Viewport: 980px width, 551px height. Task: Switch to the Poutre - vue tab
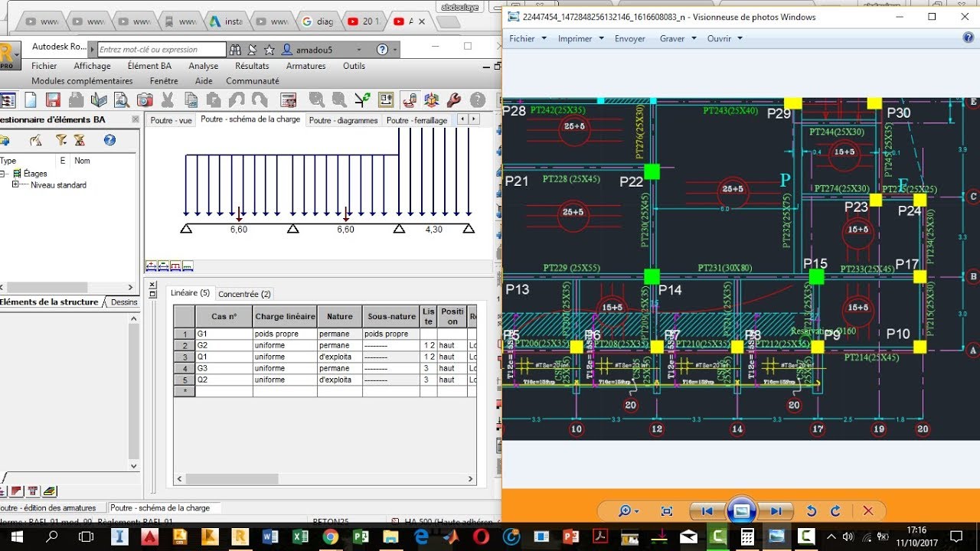click(171, 120)
